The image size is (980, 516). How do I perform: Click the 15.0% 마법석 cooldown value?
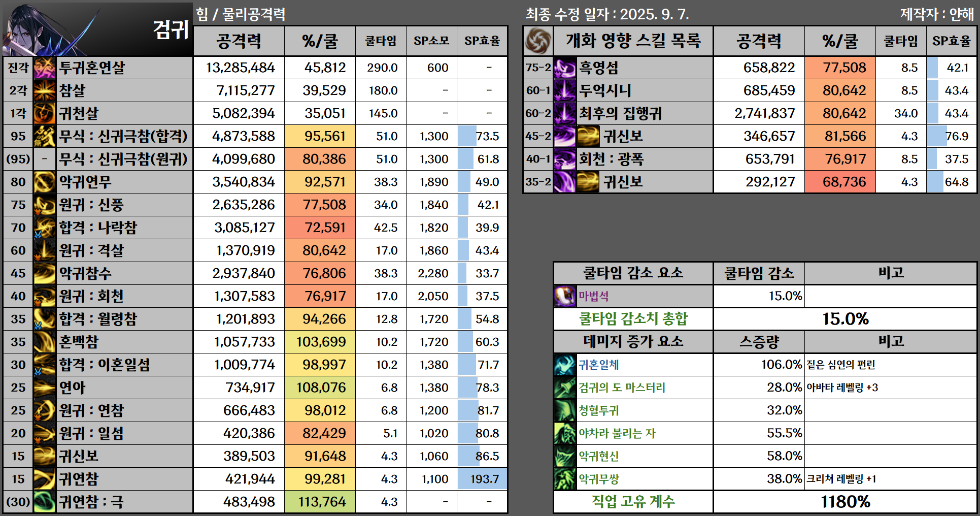coord(785,296)
